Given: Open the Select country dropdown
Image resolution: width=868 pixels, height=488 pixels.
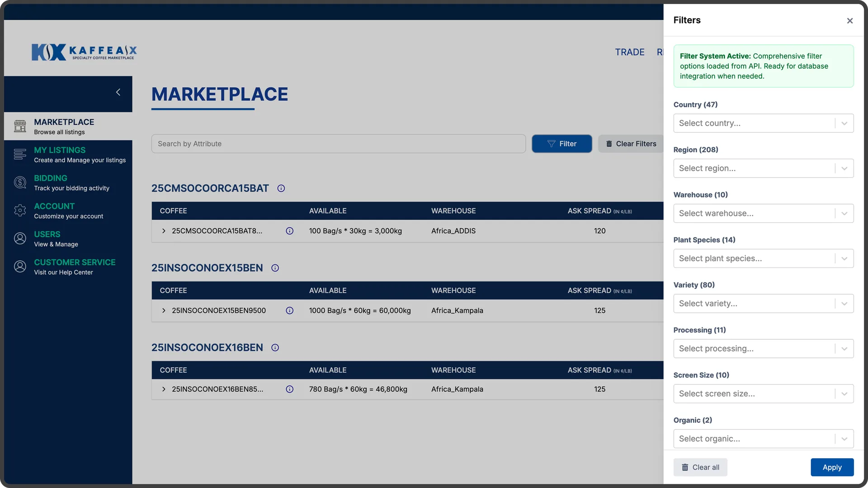Looking at the screenshot, I should point(763,123).
